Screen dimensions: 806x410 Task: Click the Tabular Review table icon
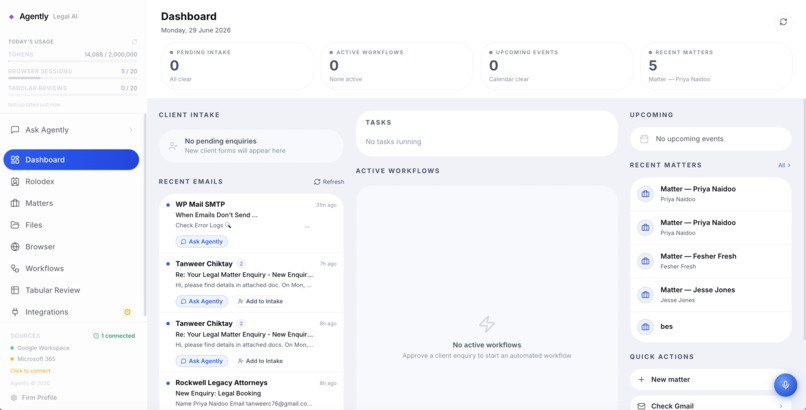tap(15, 290)
